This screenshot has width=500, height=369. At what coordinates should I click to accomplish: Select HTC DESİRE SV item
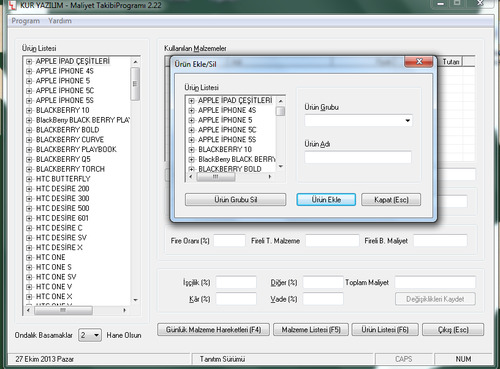(x=61, y=238)
